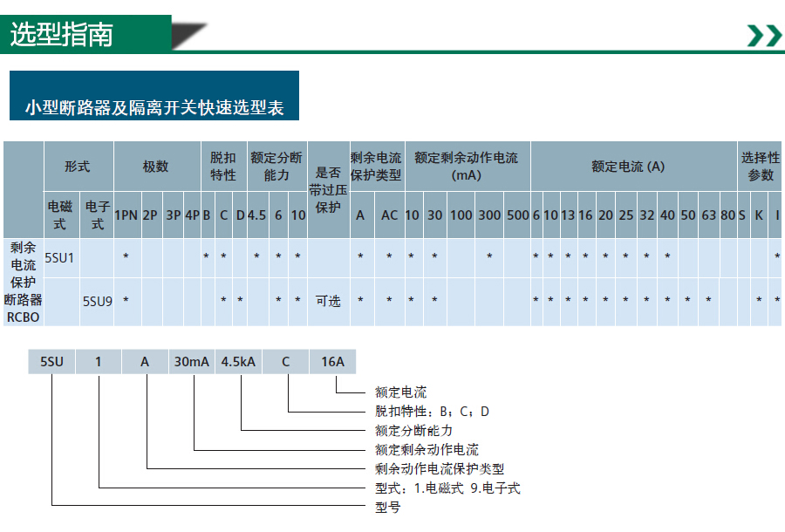Screen dimensions: 785x532
Task: Click the 剩余动作电流保护类型 legend label
Action: 440,469
